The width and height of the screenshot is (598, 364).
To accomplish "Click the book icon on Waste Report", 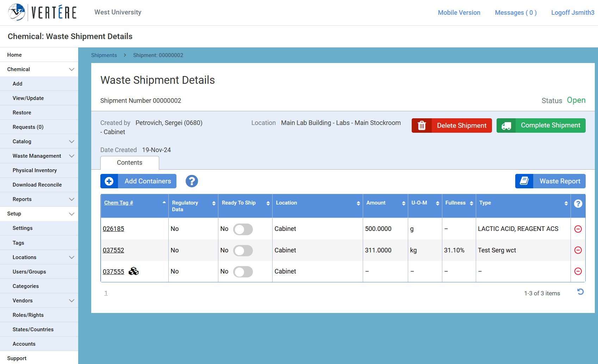I will (524, 181).
